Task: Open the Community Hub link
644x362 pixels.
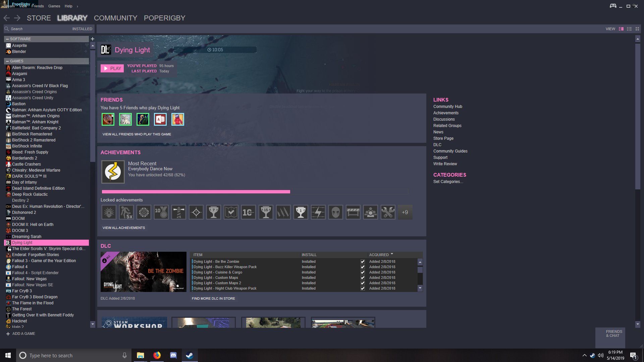Action: (x=447, y=106)
